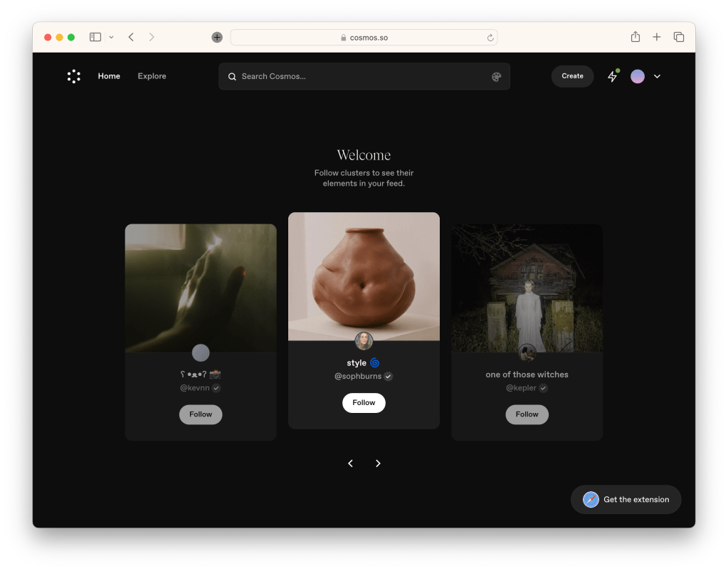Go to the Home tab
Image resolution: width=728 pixels, height=571 pixels.
109,76
